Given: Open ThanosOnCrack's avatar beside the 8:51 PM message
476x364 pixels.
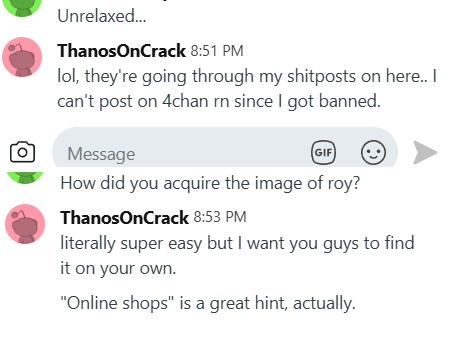Looking at the screenshot, I should tap(22, 57).
